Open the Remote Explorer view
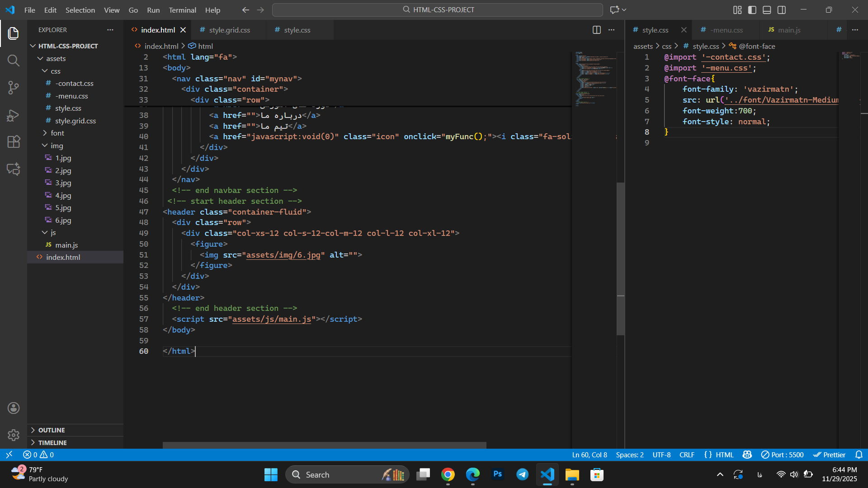Screen dimensions: 868x488 coord(13,169)
